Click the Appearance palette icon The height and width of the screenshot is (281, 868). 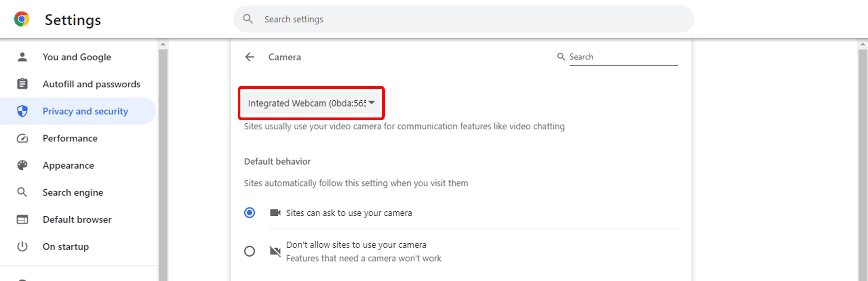[22, 165]
